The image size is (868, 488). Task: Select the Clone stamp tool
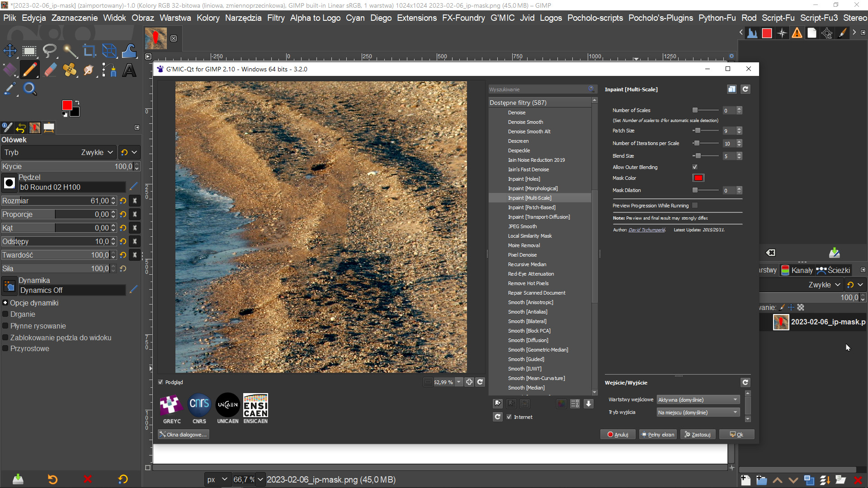click(70, 70)
